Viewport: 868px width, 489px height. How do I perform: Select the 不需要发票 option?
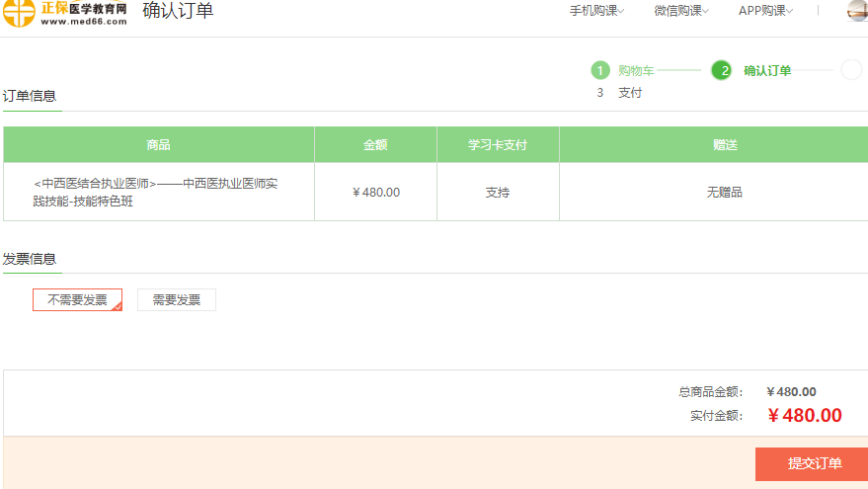pos(77,300)
